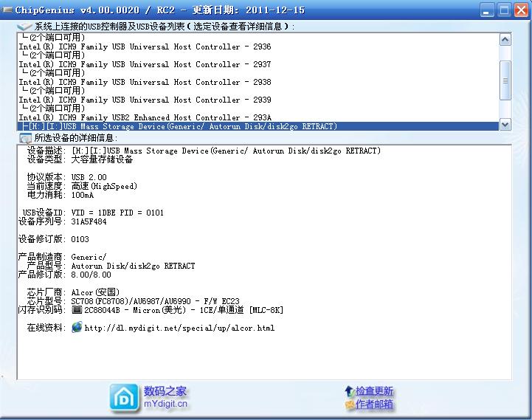
Task: Click the protocol version USB 2.00 value
Action: tap(89, 177)
